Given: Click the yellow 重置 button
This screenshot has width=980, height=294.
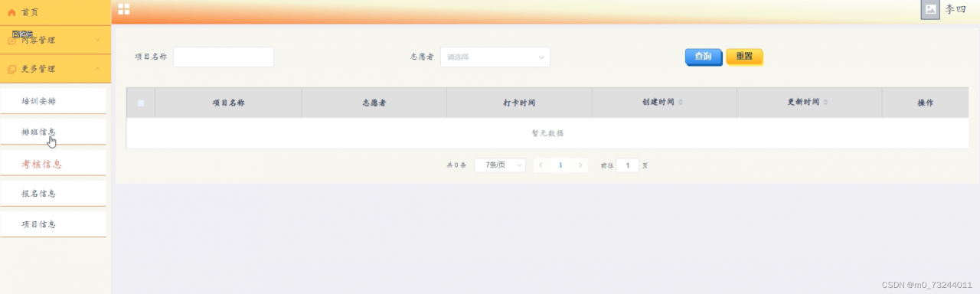Looking at the screenshot, I should point(744,57).
